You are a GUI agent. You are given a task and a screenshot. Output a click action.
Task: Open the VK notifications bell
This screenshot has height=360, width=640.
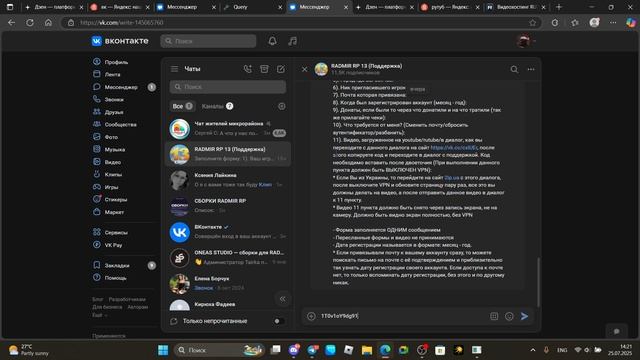(x=272, y=41)
